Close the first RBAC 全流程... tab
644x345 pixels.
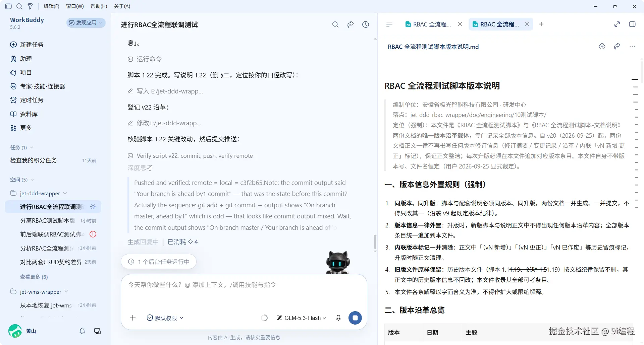tap(460, 24)
